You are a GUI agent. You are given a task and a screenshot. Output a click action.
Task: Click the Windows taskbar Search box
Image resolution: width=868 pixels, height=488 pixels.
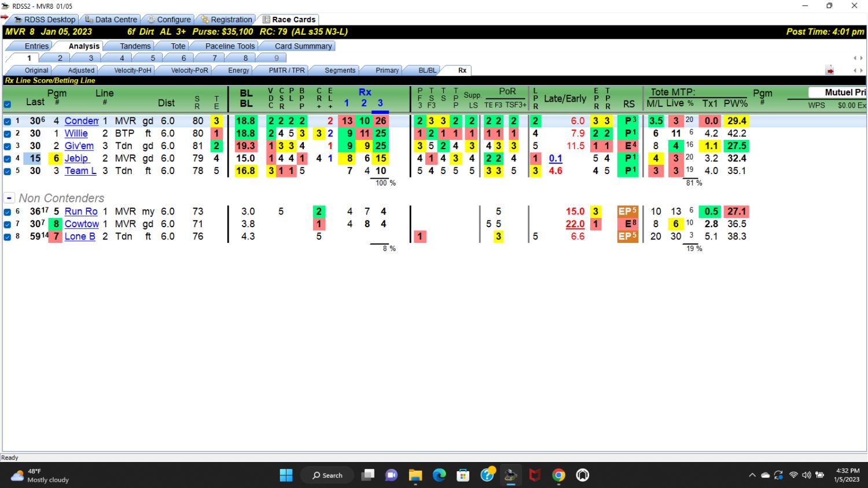pos(328,475)
